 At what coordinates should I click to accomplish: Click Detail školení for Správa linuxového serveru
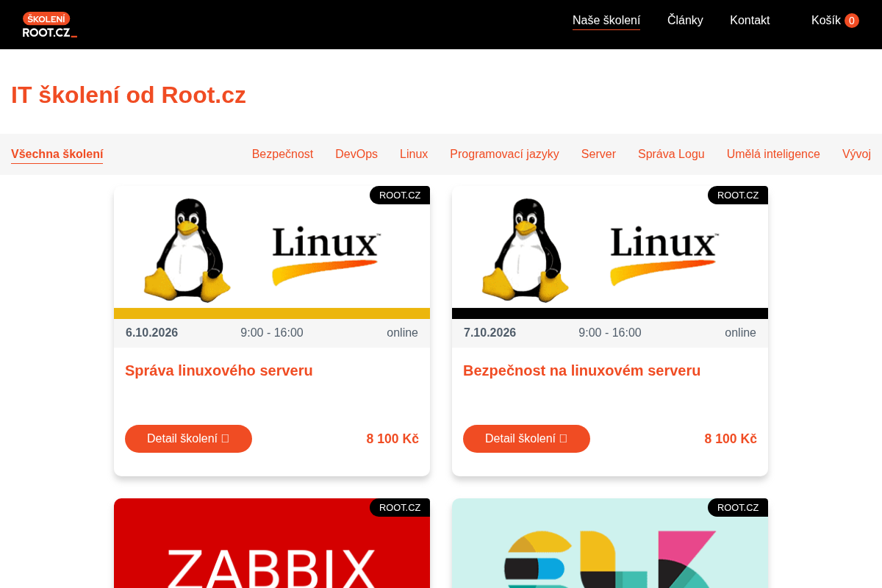(188, 439)
